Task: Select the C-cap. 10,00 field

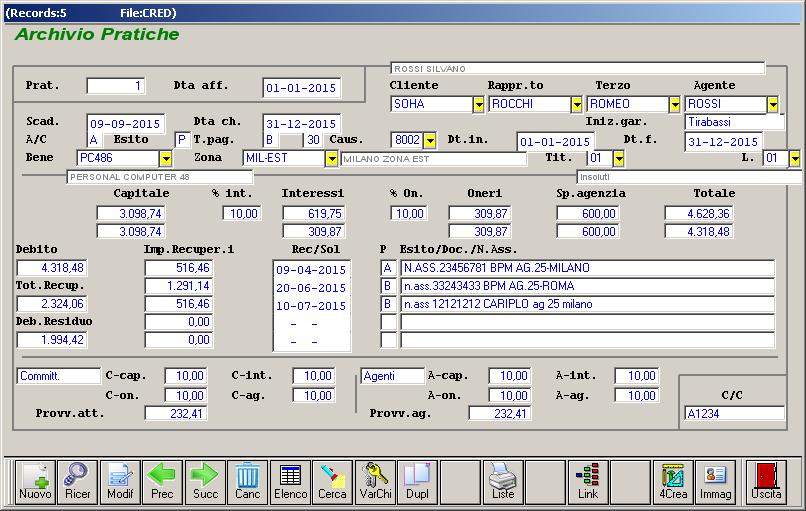Action: click(186, 376)
